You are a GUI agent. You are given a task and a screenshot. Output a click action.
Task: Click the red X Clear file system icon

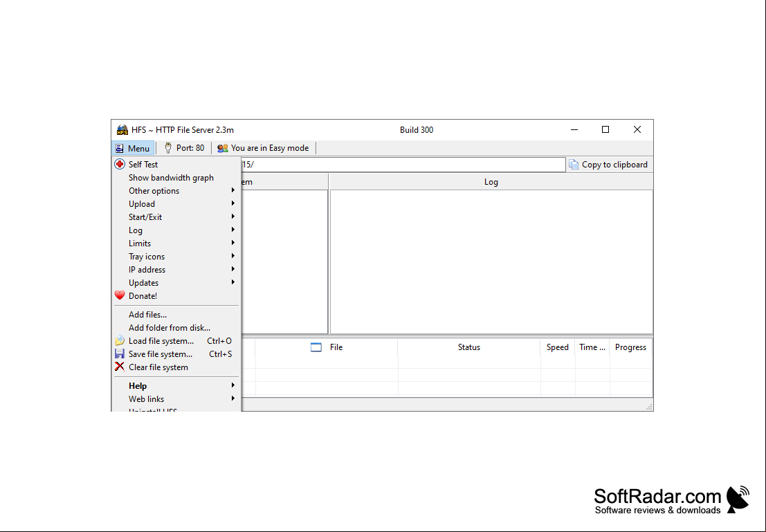pos(120,367)
